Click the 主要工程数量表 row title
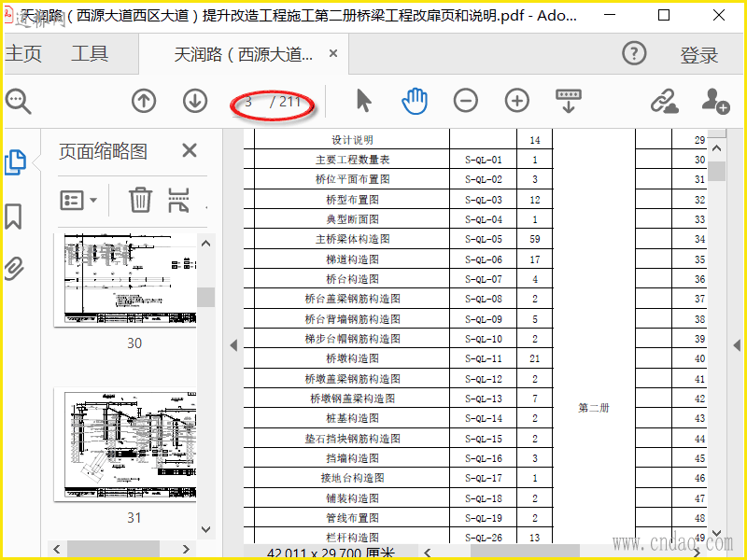 click(352, 160)
